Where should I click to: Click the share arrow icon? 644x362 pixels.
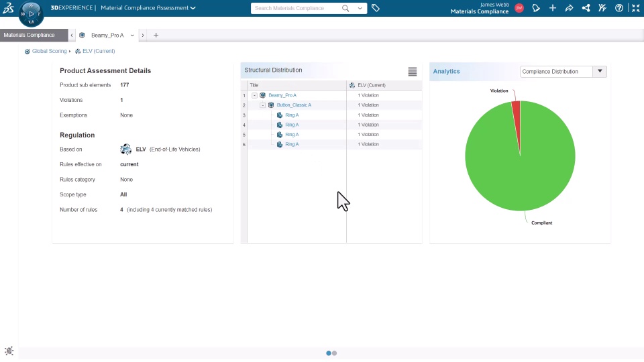pos(570,8)
